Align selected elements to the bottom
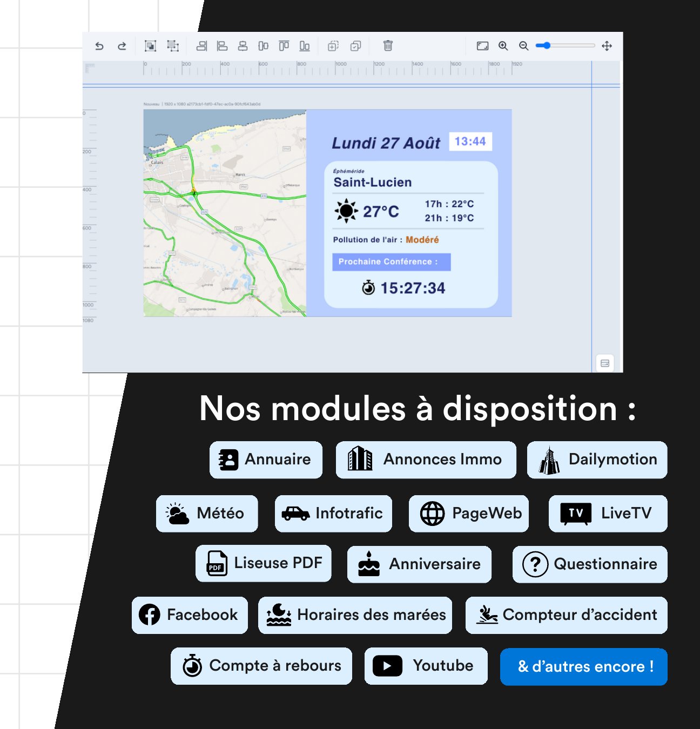This screenshot has width=700, height=729. click(x=305, y=46)
